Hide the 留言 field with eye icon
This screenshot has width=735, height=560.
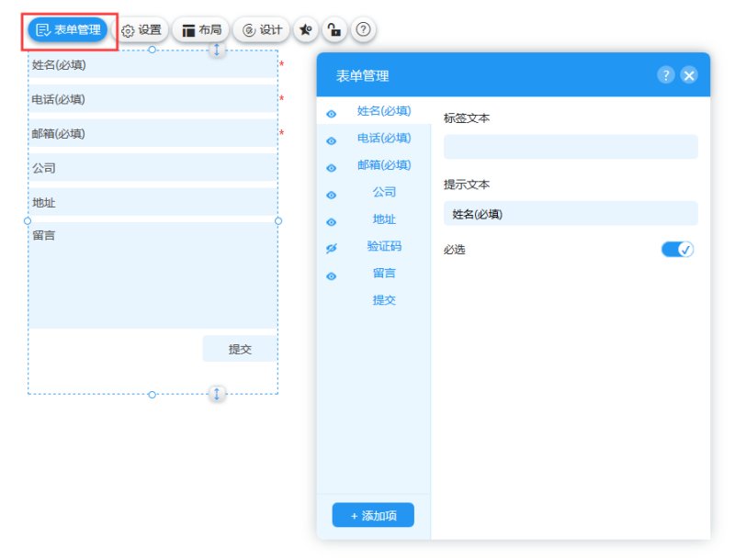(332, 275)
